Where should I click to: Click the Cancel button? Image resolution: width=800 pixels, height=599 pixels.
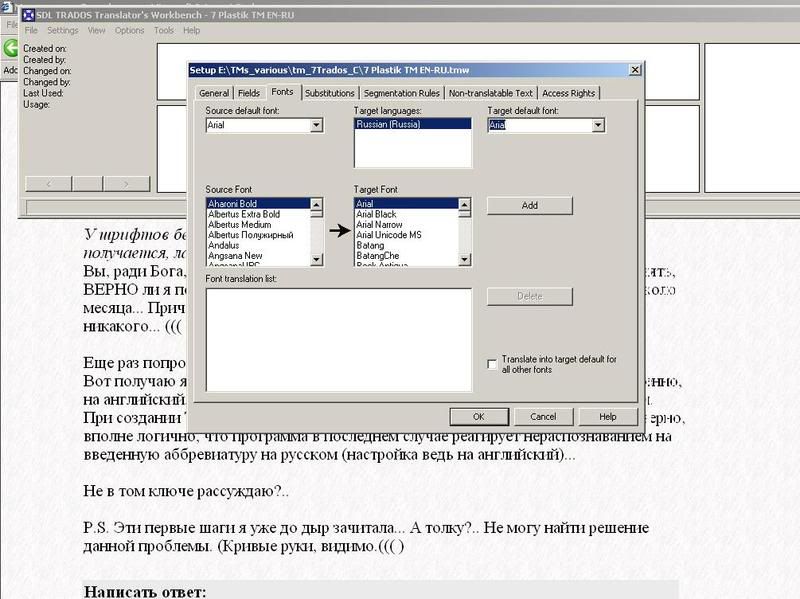543,416
